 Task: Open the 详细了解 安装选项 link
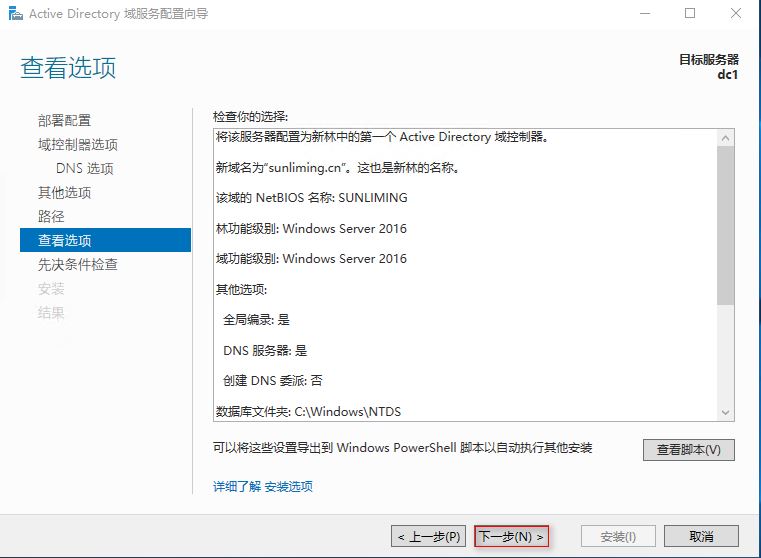pos(263,486)
